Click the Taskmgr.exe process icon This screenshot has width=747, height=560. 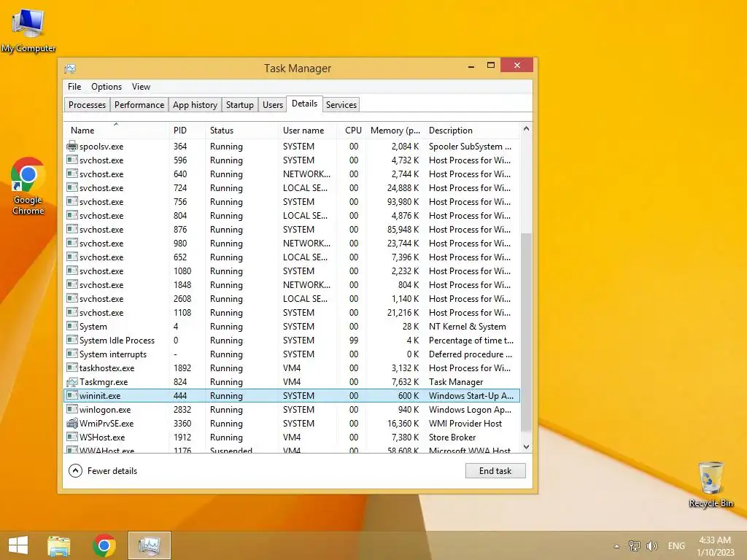[x=72, y=382]
